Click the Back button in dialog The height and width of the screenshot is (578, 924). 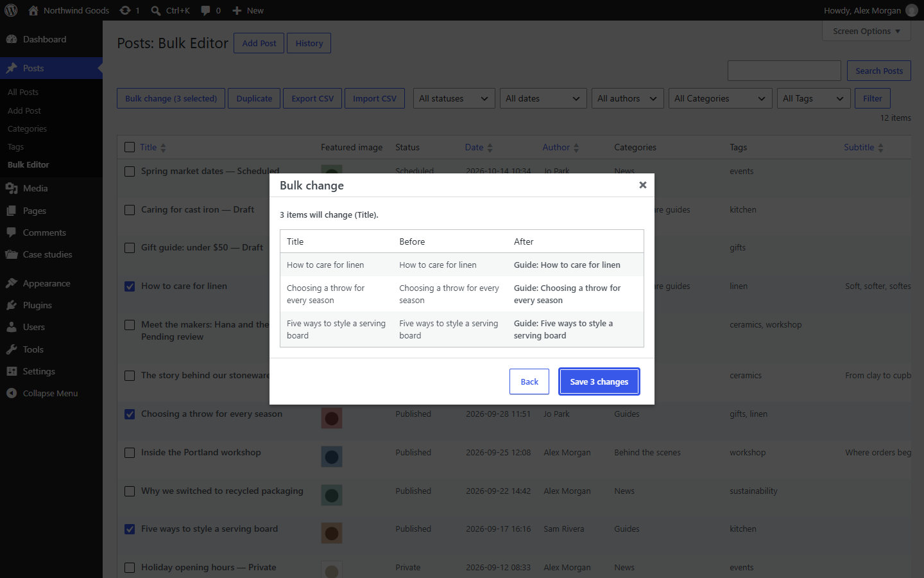[529, 381]
